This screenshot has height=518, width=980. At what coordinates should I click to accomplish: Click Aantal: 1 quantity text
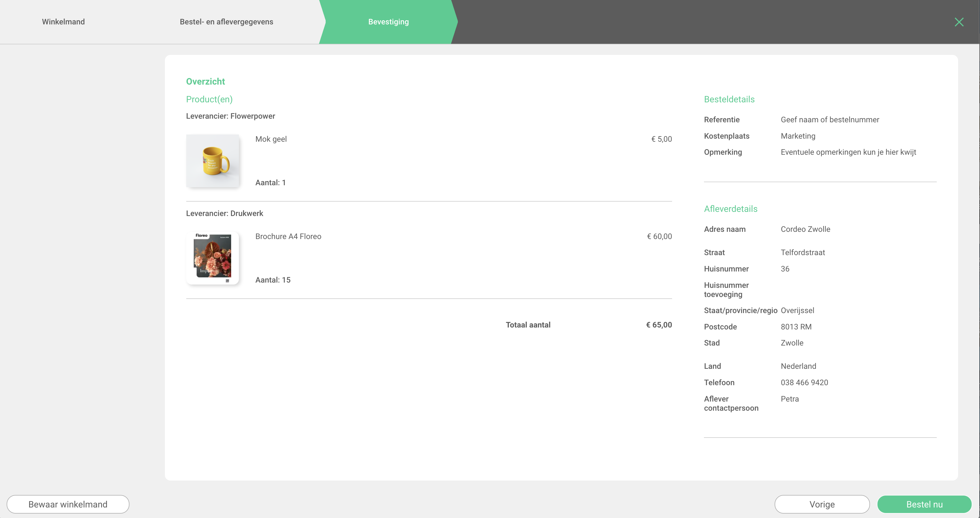[x=270, y=183]
